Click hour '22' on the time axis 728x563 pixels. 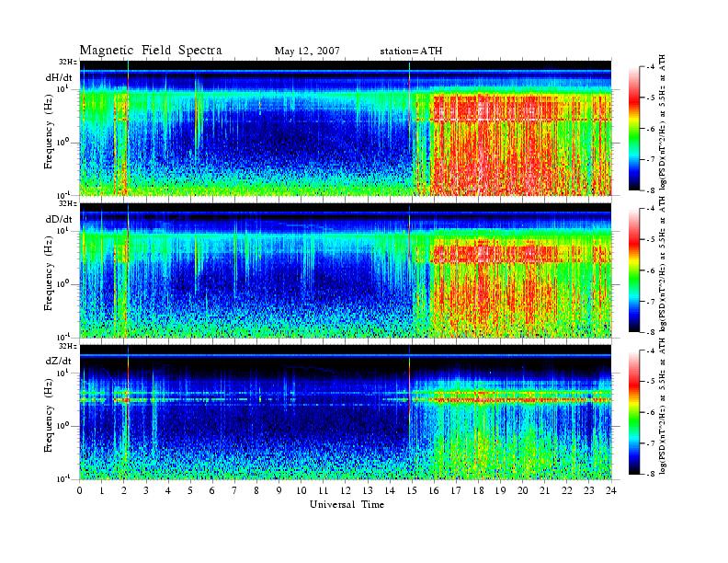click(x=567, y=491)
